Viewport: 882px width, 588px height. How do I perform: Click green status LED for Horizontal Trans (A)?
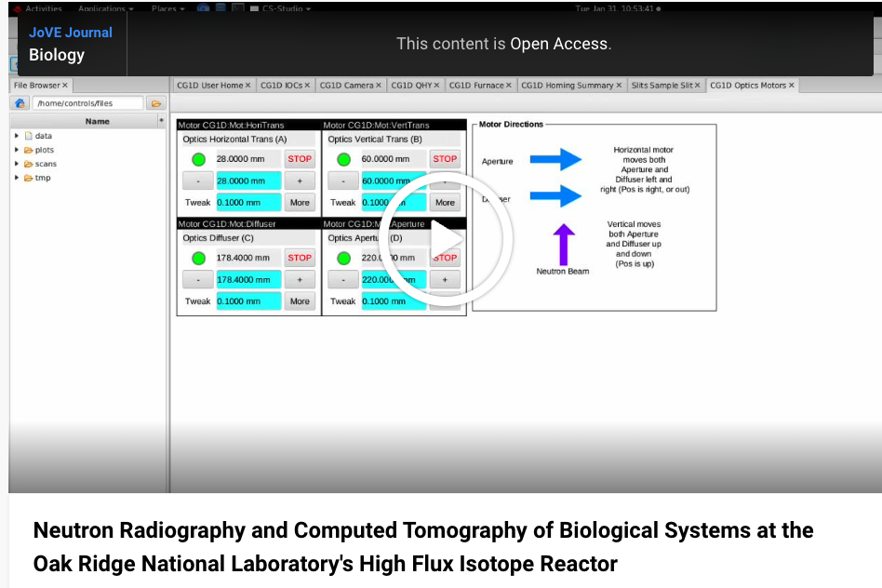pyautogui.click(x=199, y=159)
